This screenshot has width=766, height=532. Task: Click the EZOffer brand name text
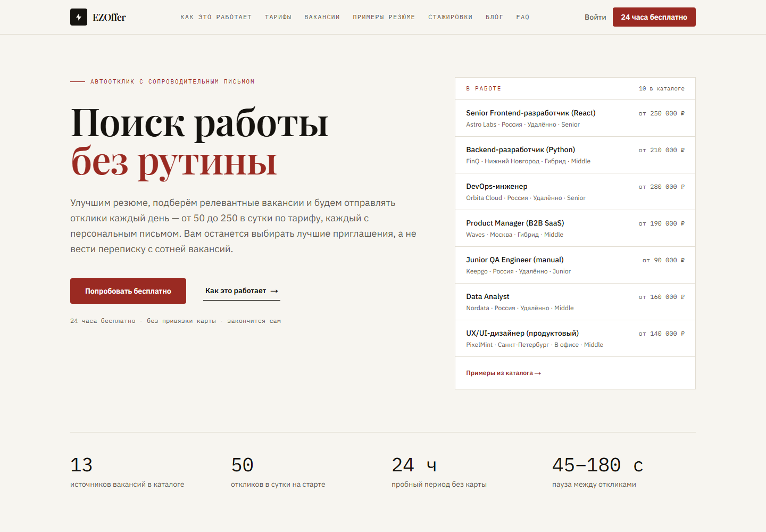[x=109, y=17]
